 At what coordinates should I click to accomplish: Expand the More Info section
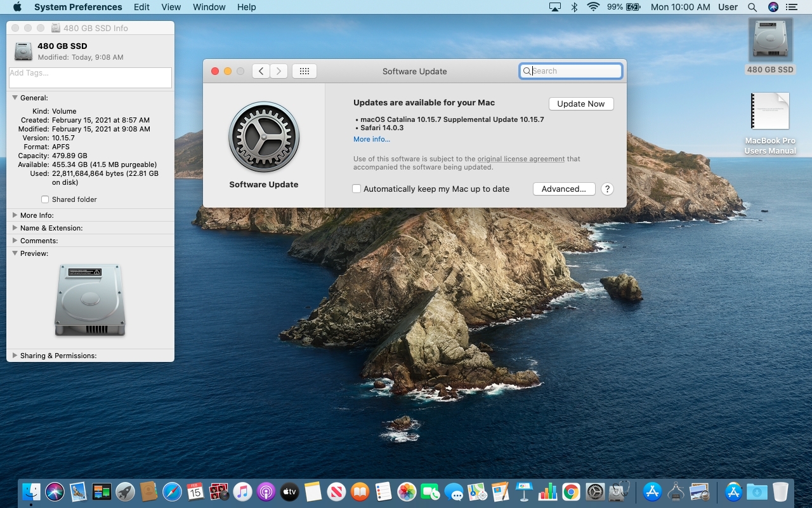click(x=15, y=215)
